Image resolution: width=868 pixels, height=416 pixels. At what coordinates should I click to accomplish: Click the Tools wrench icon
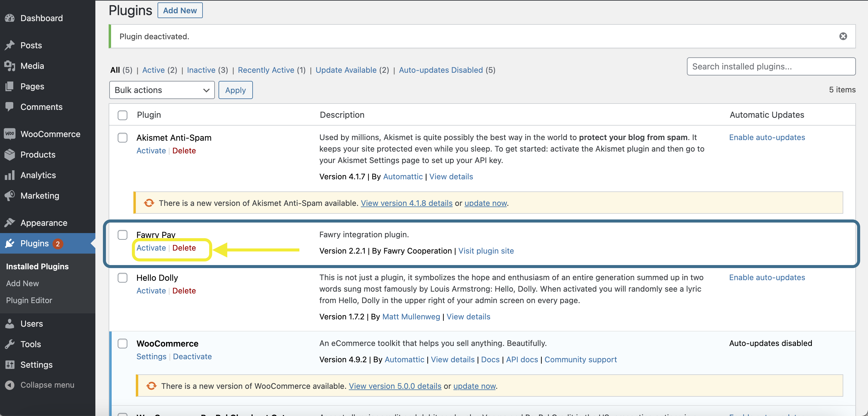(10, 344)
